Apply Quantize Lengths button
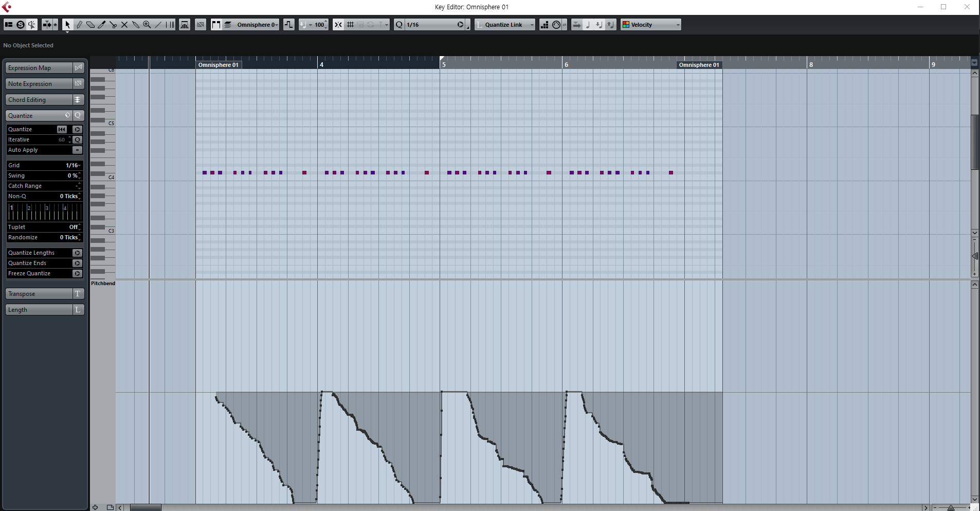 tap(77, 253)
